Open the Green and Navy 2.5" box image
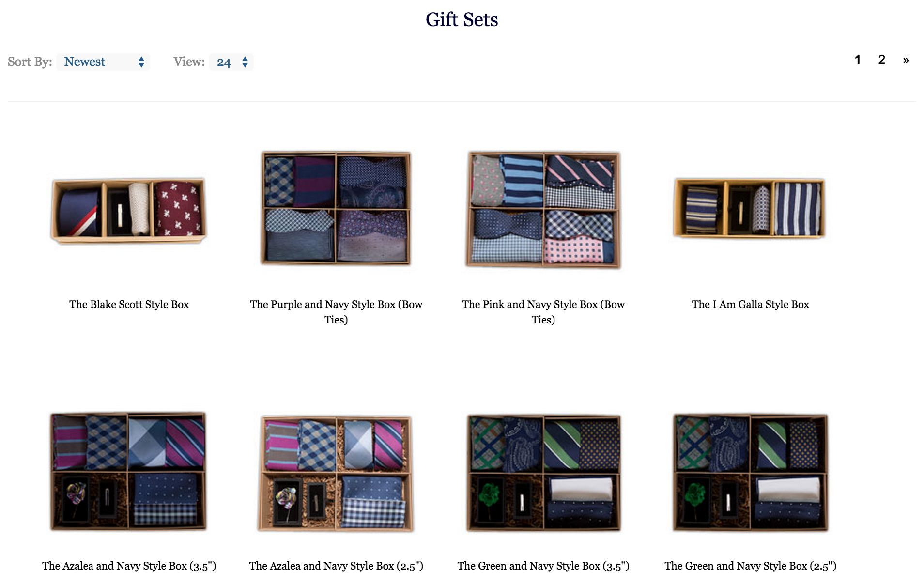This screenshot has width=924, height=585. pos(750,472)
